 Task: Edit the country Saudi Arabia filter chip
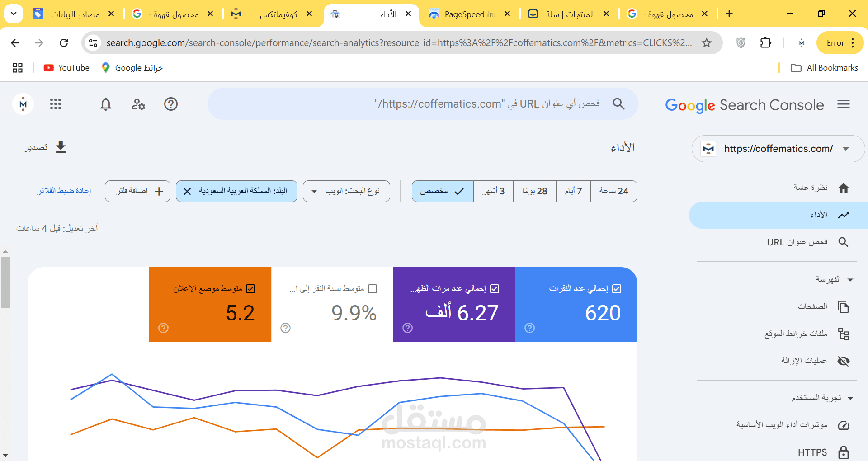[243, 191]
